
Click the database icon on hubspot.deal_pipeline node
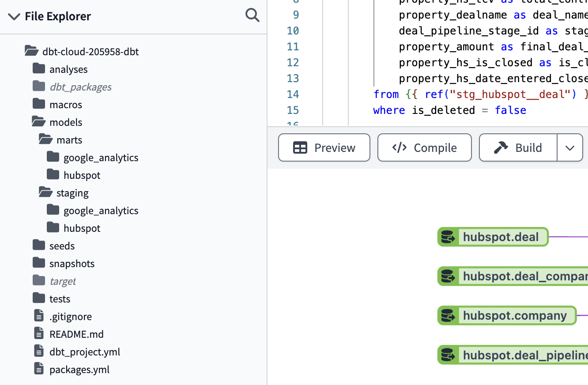[449, 355]
